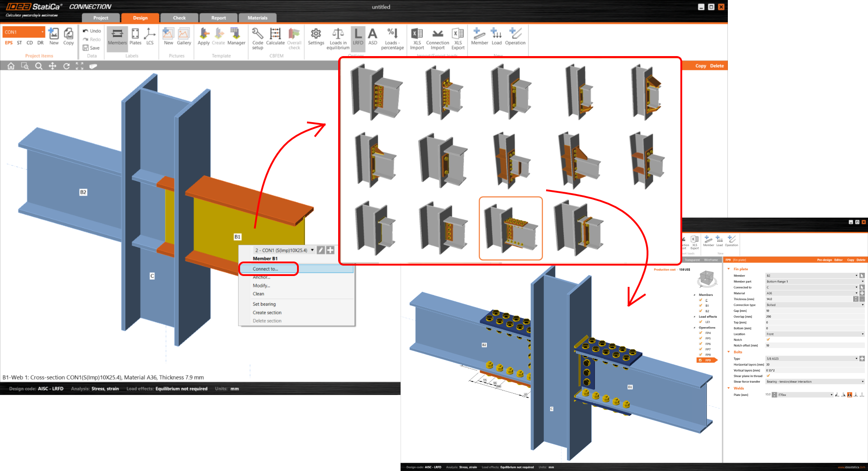Open the template Manager

point(236,37)
